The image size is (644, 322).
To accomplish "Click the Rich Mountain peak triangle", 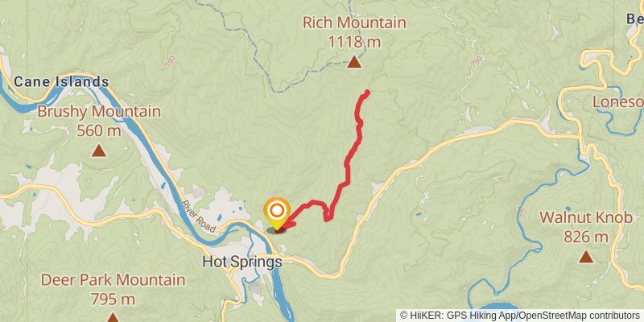I will pyautogui.click(x=354, y=62).
